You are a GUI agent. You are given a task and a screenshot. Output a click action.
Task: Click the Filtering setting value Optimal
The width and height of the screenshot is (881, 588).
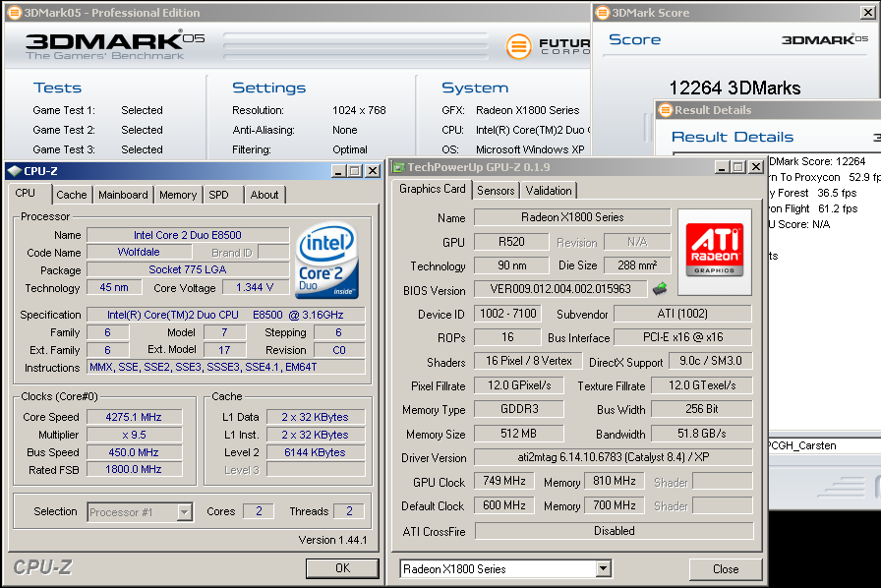point(349,149)
